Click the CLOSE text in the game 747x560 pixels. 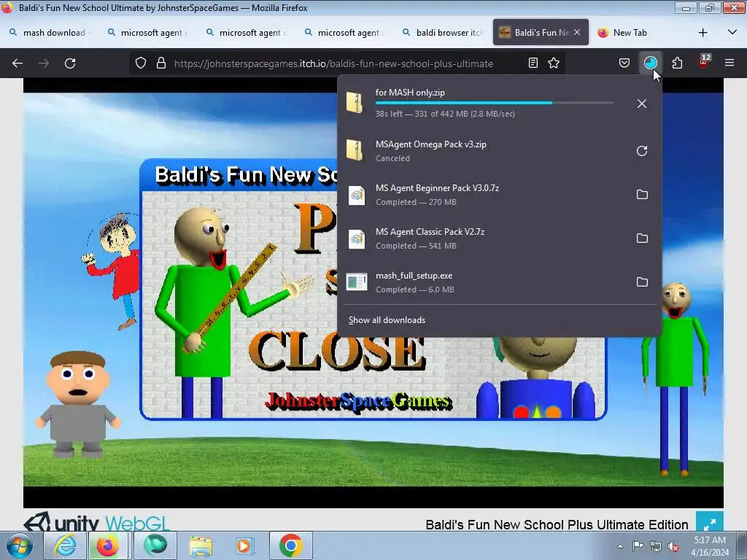[x=337, y=351]
